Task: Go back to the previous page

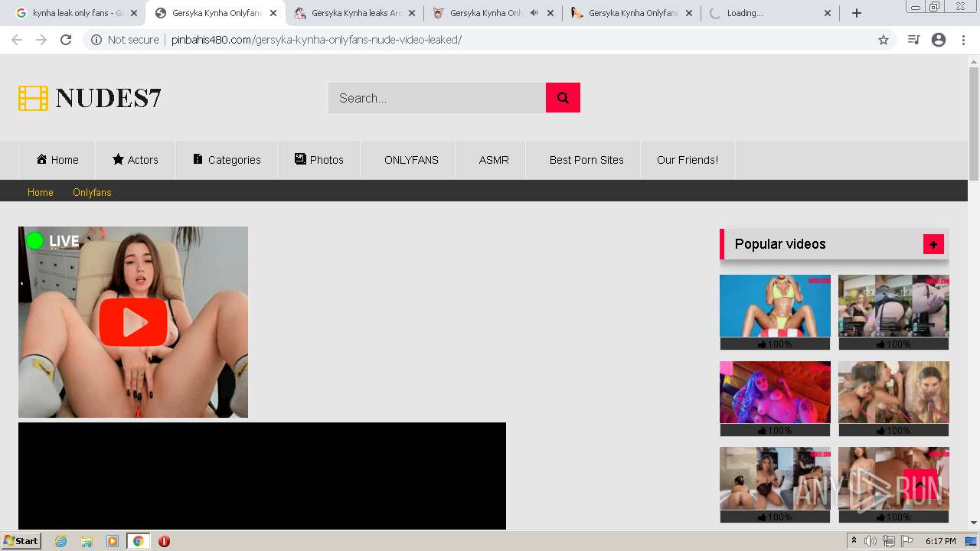Action: (x=16, y=40)
